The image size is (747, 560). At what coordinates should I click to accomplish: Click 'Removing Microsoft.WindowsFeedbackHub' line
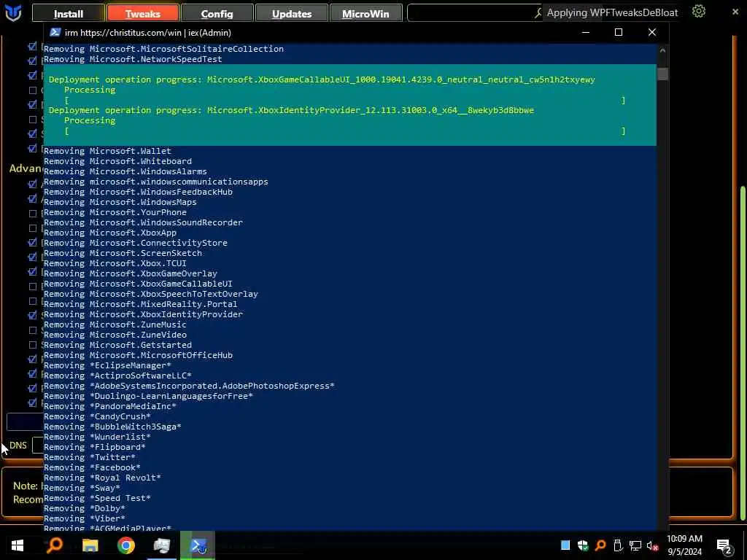coord(138,192)
